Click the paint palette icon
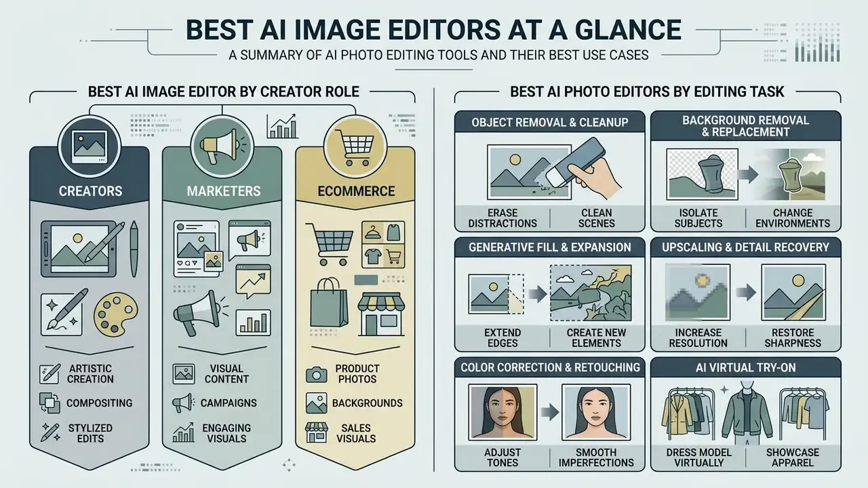The height and width of the screenshot is (488, 868). pos(116,313)
